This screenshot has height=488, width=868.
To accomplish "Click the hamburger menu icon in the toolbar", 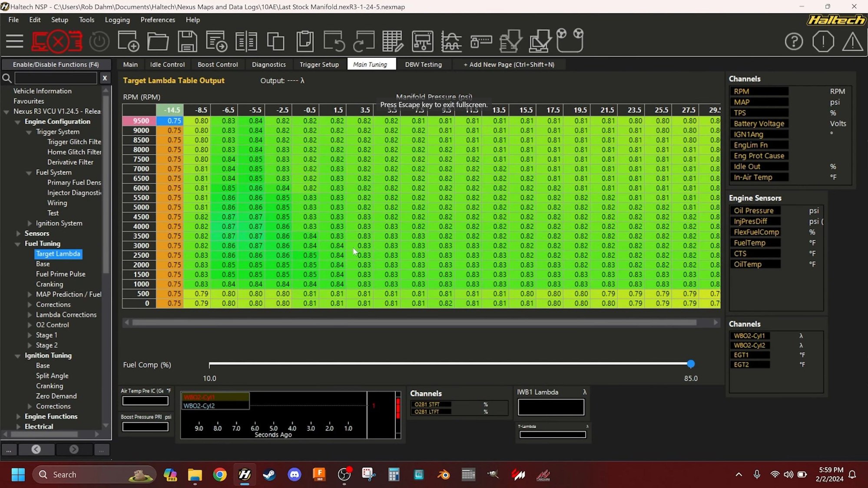I will click(x=14, y=41).
